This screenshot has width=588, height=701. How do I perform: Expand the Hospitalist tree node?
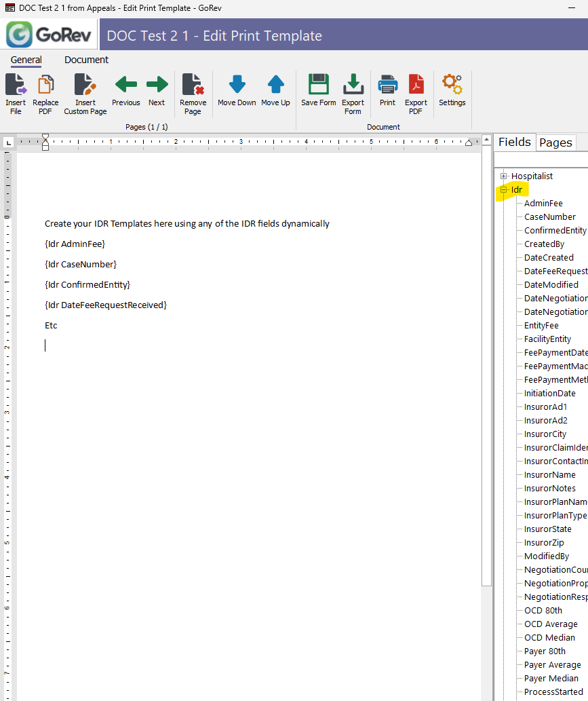click(504, 176)
